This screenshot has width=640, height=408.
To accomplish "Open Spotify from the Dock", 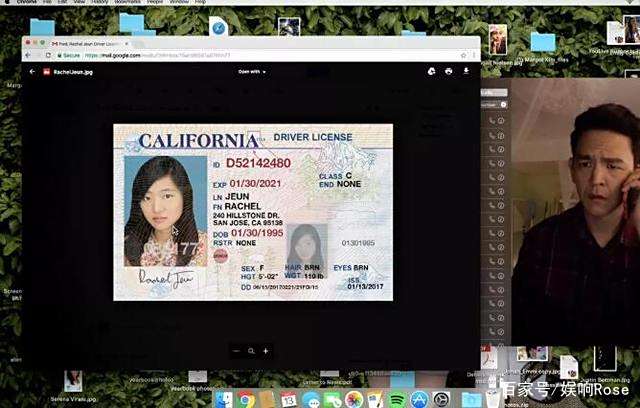I will click(x=397, y=399).
